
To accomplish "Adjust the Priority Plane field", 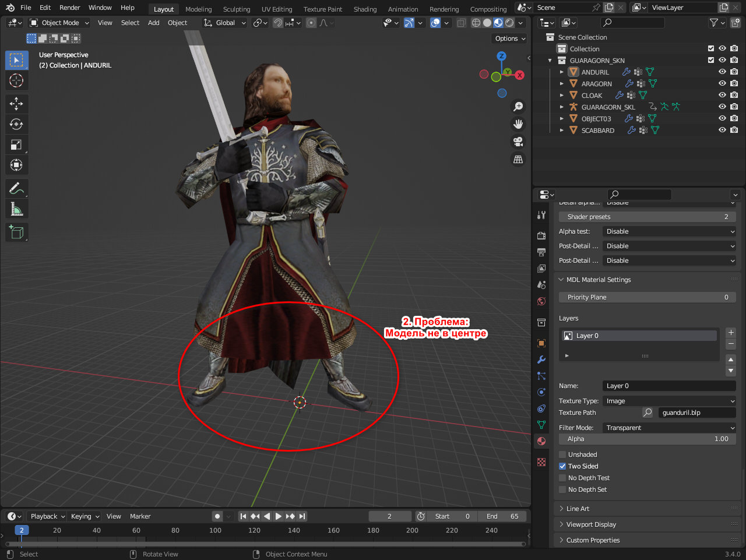I will tap(648, 297).
